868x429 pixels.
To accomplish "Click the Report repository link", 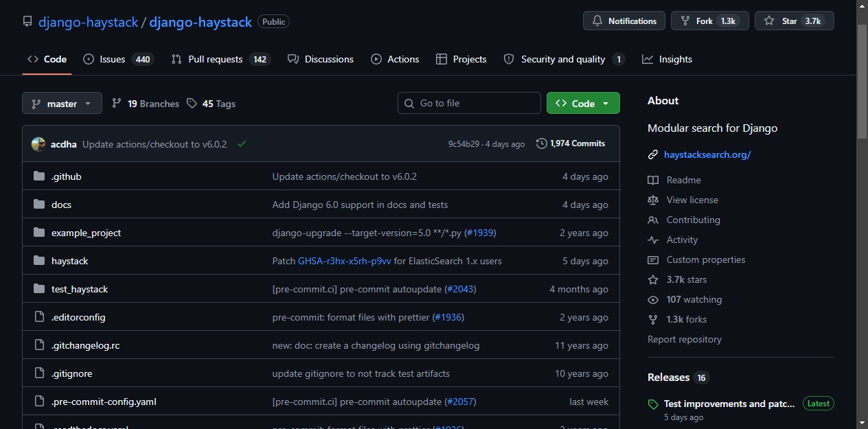I will pos(685,339).
